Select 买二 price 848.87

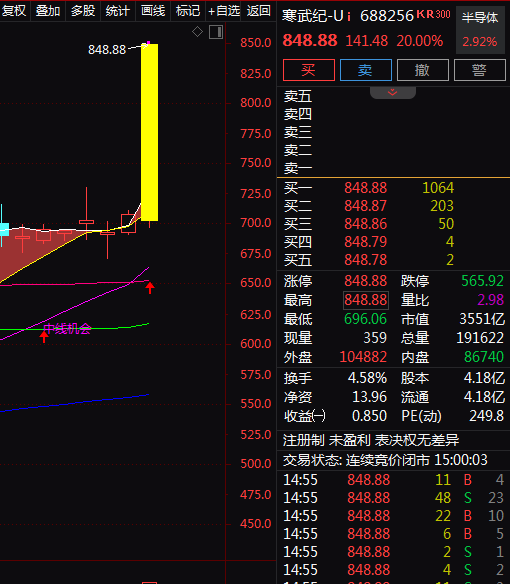[x=365, y=206]
